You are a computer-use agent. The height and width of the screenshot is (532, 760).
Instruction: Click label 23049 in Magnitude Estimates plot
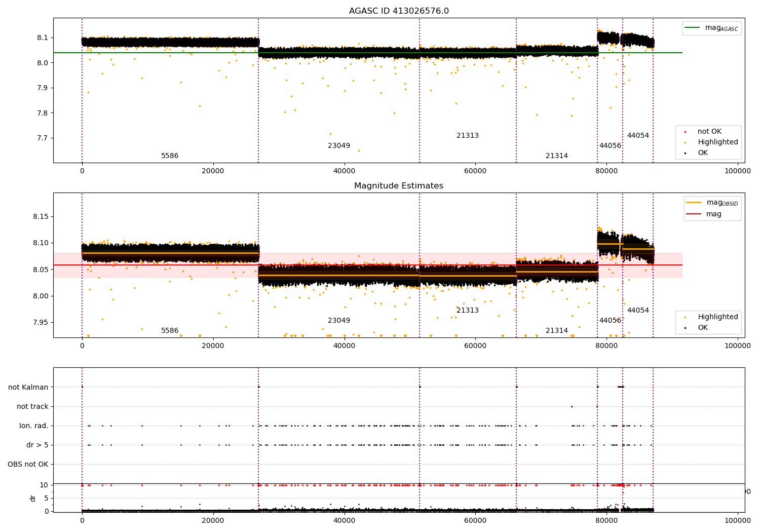(339, 321)
